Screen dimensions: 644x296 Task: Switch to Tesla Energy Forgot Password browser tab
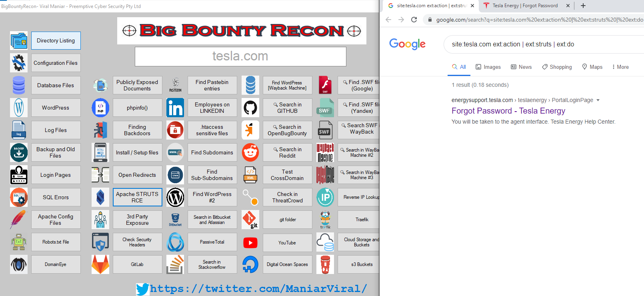[x=525, y=6]
